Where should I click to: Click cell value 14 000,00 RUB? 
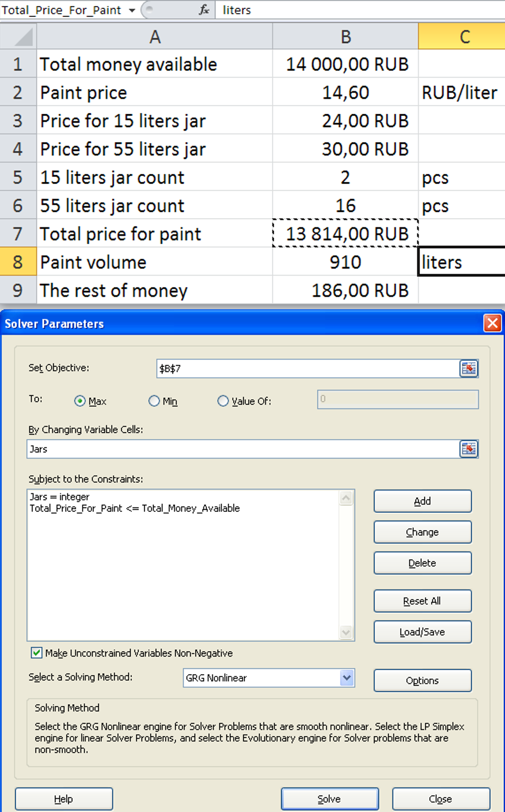pos(345,64)
